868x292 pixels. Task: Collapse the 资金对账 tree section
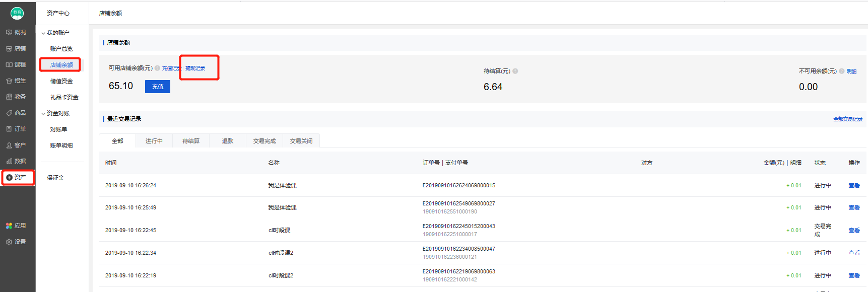point(43,114)
